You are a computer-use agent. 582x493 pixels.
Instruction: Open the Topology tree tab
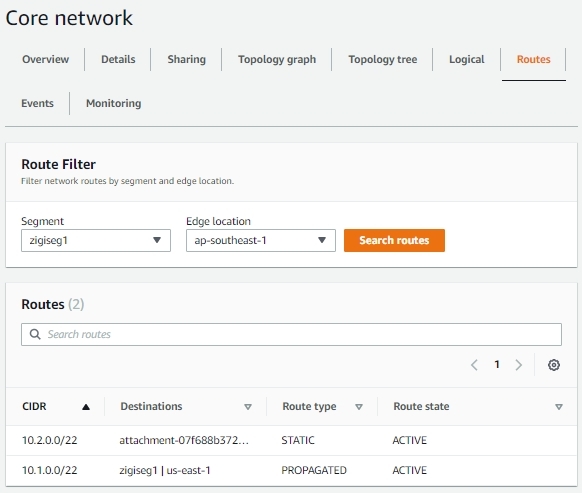point(383,59)
